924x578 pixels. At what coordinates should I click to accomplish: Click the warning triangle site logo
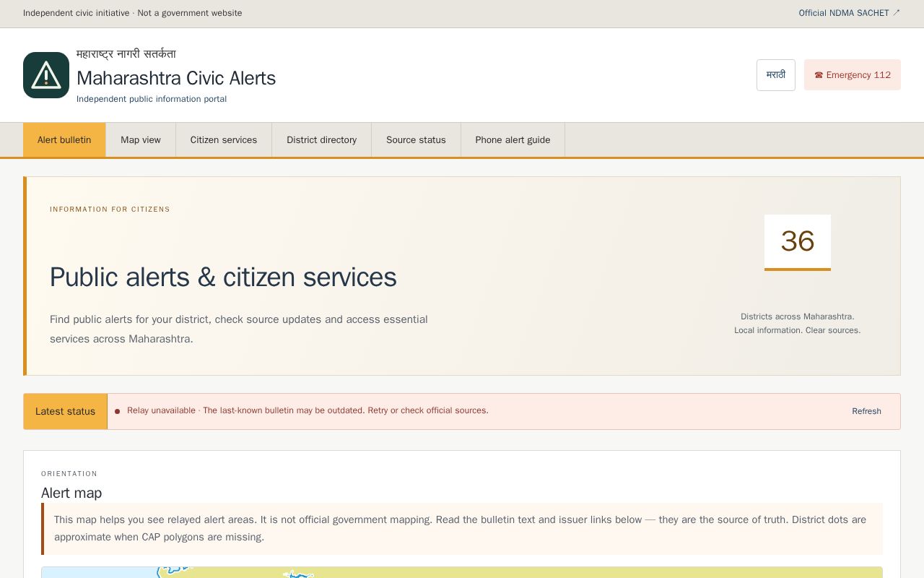click(x=46, y=75)
